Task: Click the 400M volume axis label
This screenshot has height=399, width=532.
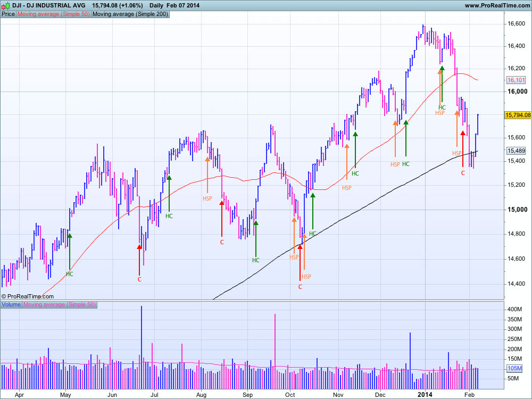Action: pos(514,310)
